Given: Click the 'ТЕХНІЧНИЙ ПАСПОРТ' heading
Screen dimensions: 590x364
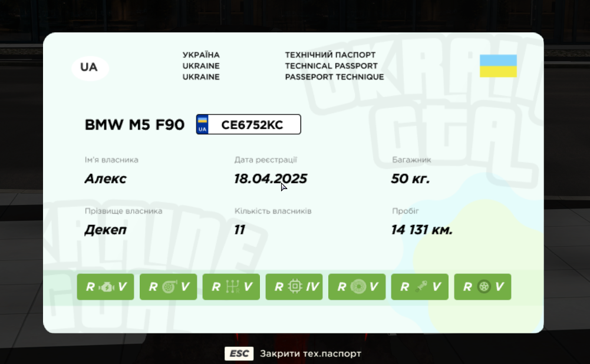Looking at the screenshot, I should [x=331, y=55].
